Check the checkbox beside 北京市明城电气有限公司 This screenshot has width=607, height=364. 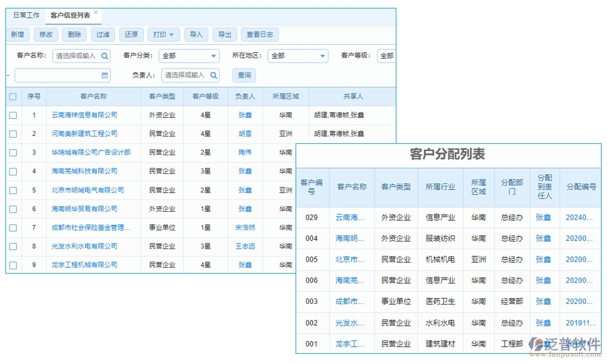click(13, 190)
